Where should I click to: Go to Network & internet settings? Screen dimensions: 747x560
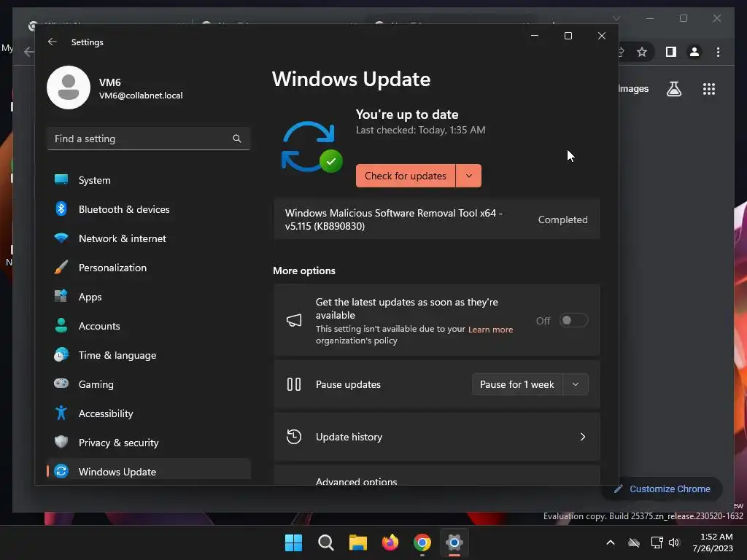pos(149,238)
